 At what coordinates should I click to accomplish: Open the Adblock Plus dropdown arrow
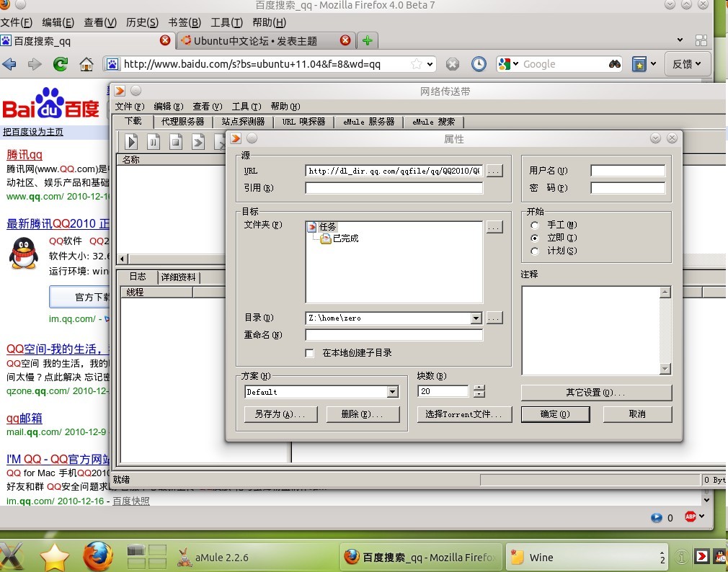pos(701,516)
